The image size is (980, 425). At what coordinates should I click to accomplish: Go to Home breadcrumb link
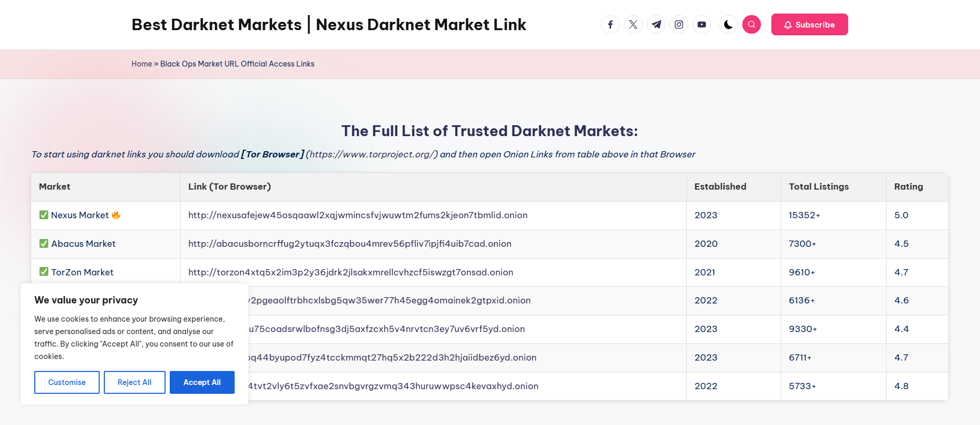(x=142, y=64)
